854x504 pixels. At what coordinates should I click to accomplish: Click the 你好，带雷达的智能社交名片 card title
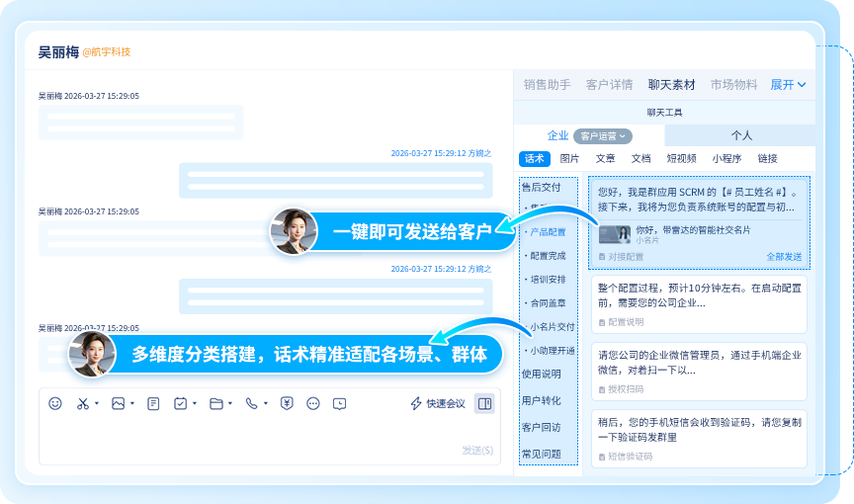[x=693, y=230]
